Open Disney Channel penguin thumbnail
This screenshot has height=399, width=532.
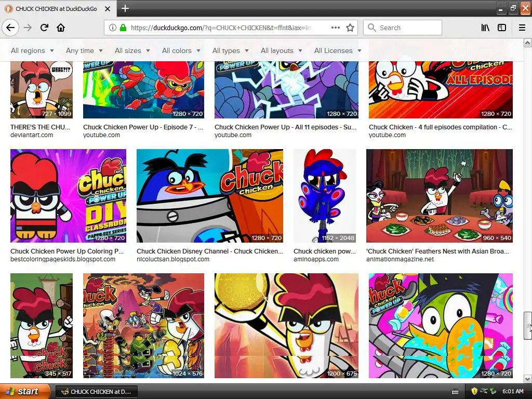pos(210,196)
